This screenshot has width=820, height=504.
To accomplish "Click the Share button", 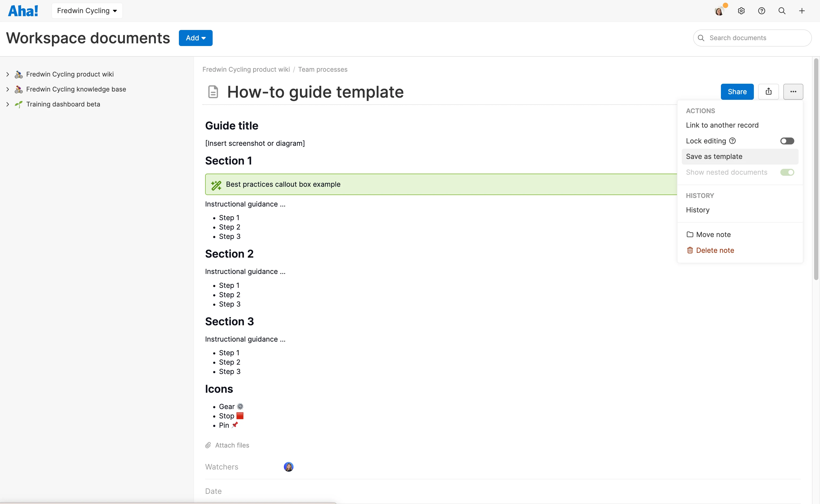I will point(737,91).
